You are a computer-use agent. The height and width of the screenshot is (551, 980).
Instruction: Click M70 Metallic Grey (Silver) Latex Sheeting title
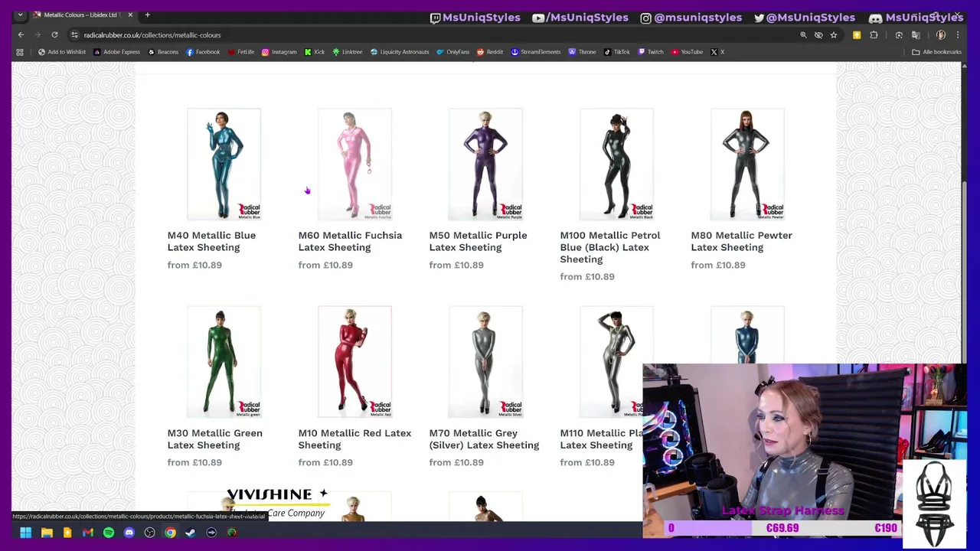click(x=484, y=439)
